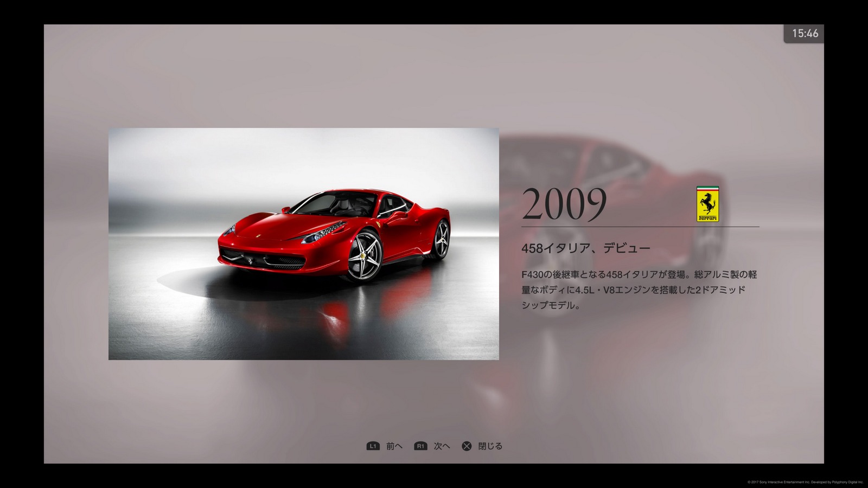Click the rear wheel of the red Ferrari
868x488 pixels.
coord(442,239)
